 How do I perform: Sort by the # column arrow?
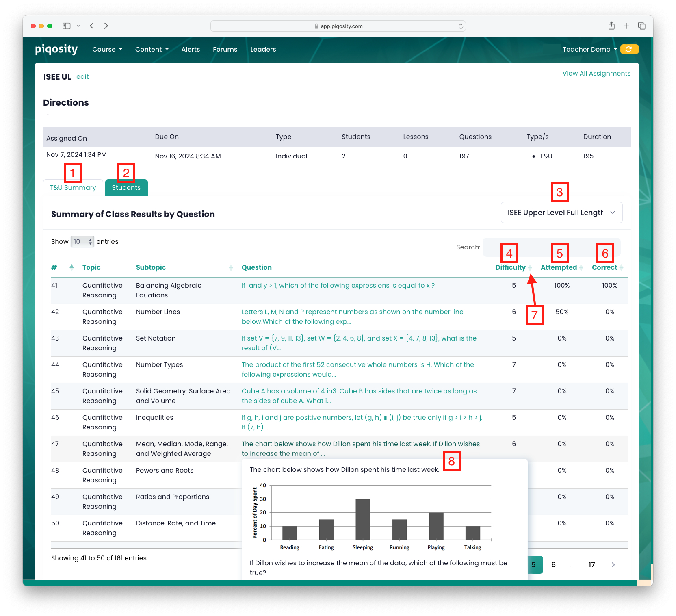point(71,267)
